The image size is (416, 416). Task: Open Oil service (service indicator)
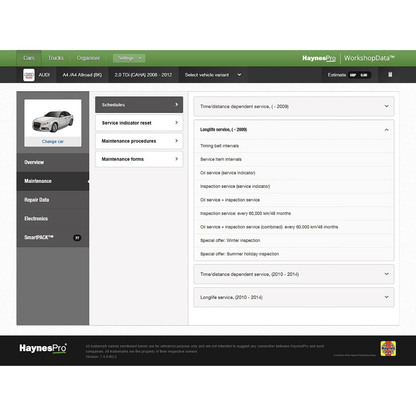coord(294,173)
